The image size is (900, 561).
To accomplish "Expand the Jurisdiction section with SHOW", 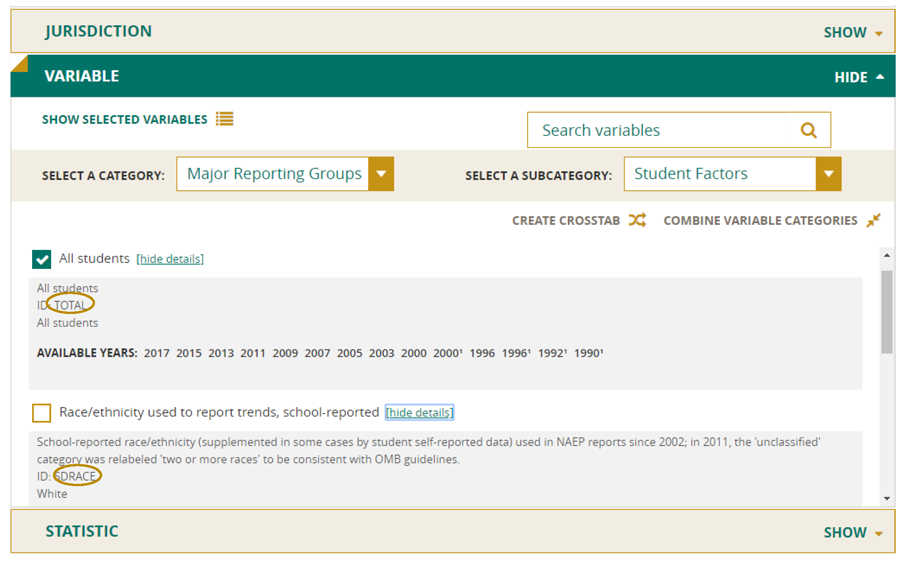I will tap(853, 33).
